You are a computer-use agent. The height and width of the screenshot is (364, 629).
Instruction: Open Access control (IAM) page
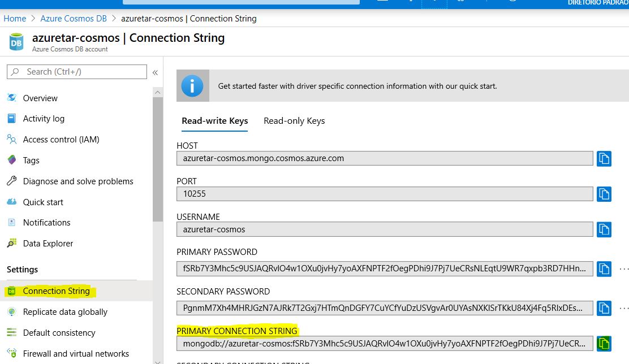61,140
